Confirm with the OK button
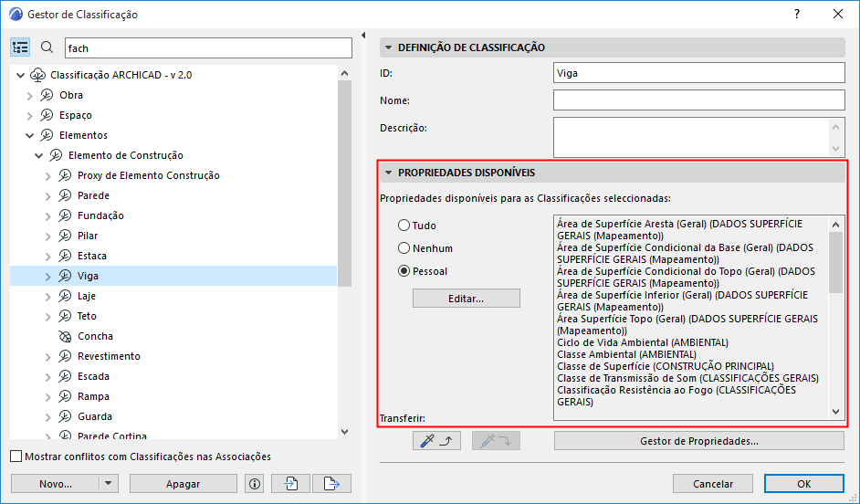This screenshot has height=504, width=860. (x=804, y=484)
